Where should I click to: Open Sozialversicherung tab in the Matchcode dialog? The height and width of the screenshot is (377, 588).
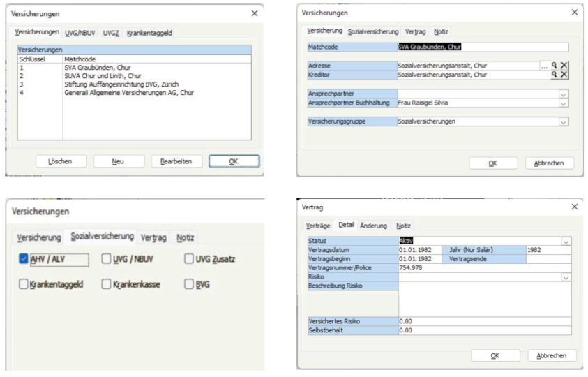coord(373,32)
